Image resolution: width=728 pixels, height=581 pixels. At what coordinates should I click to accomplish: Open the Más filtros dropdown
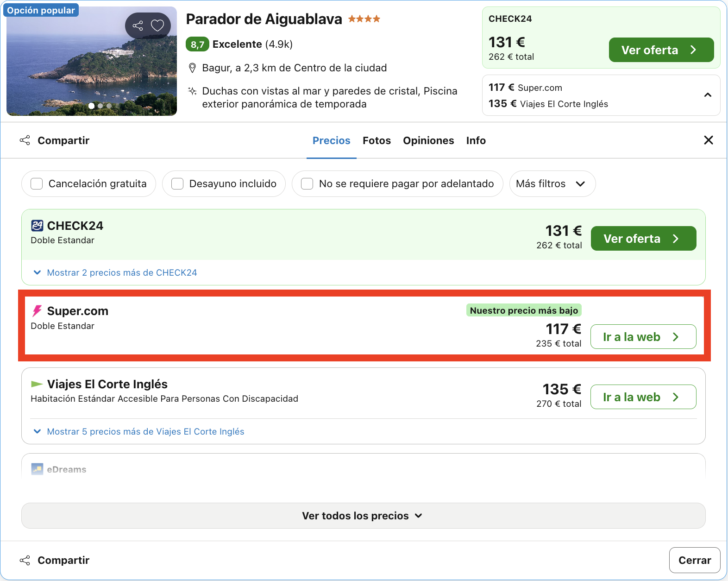(552, 184)
